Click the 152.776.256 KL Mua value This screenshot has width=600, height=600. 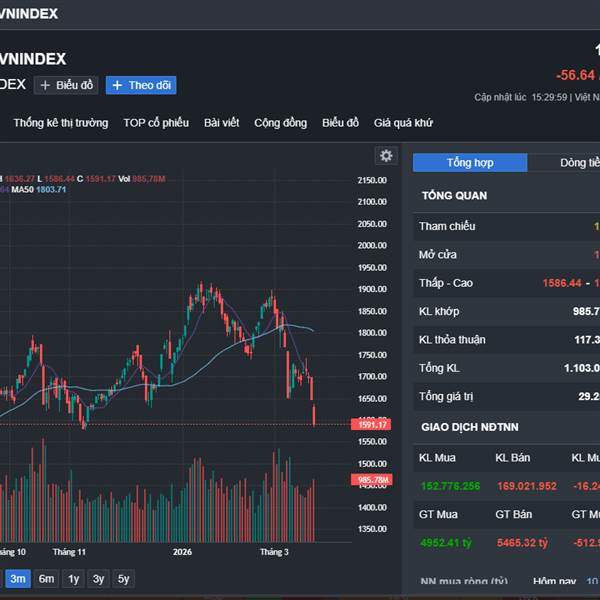point(450,486)
